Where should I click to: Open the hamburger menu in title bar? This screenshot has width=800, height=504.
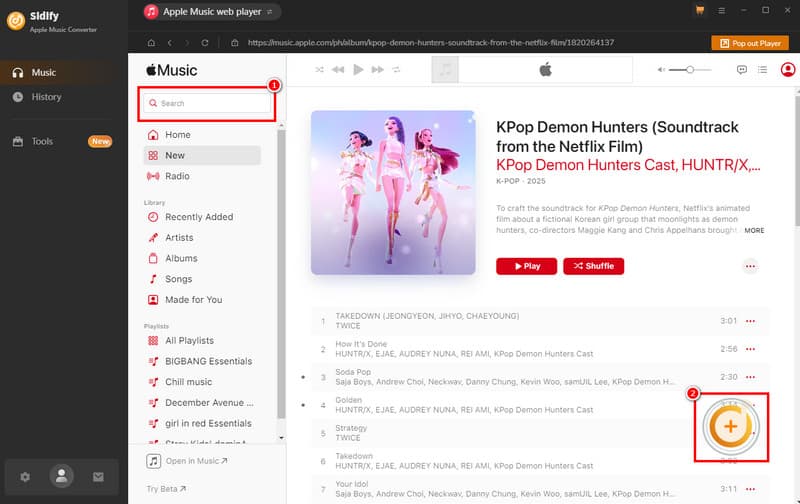click(x=721, y=10)
